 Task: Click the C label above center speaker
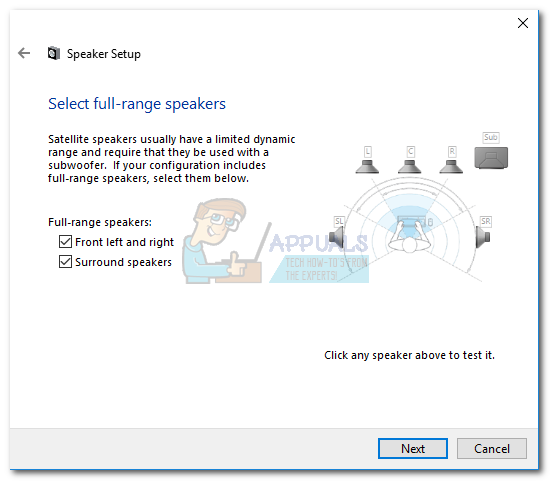point(410,152)
